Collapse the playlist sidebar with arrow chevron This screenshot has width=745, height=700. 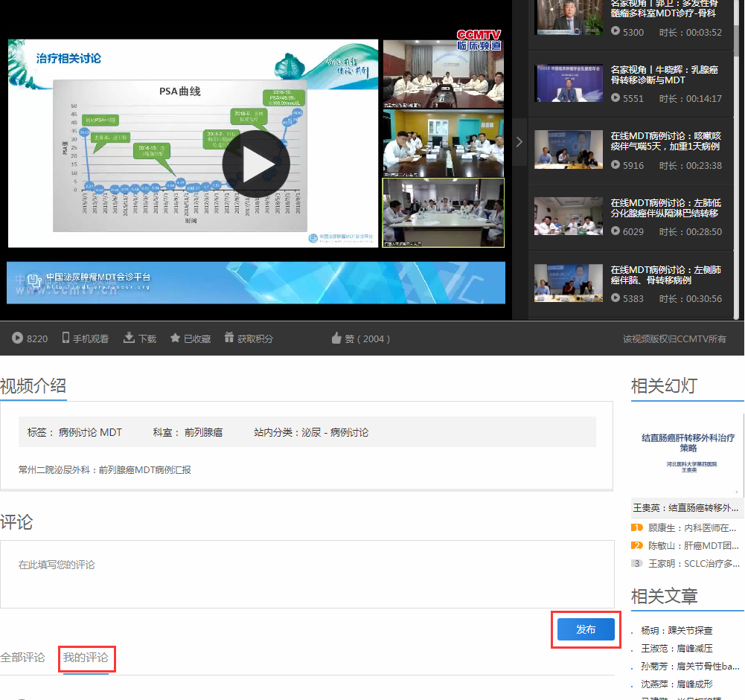(x=519, y=142)
